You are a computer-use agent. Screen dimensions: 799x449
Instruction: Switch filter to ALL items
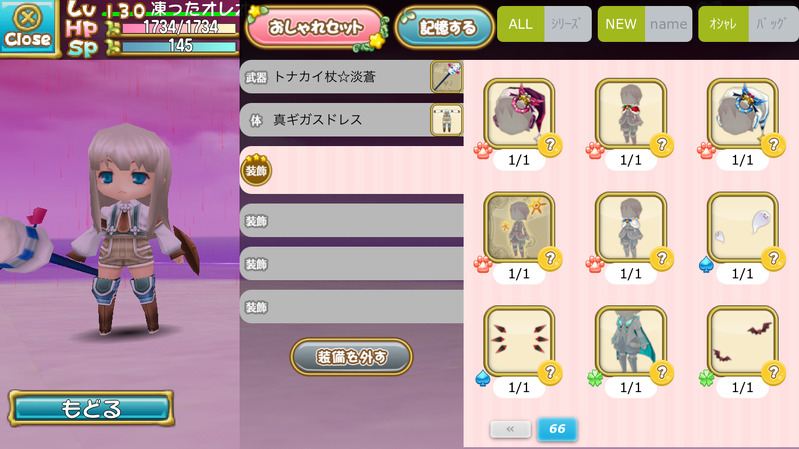(x=520, y=24)
